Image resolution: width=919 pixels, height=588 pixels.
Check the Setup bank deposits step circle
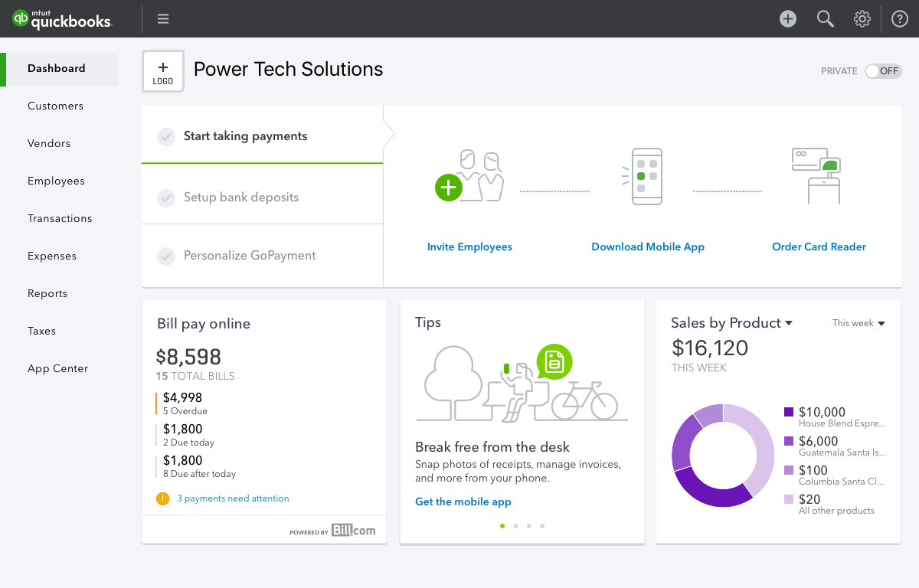tap(166, 198)
